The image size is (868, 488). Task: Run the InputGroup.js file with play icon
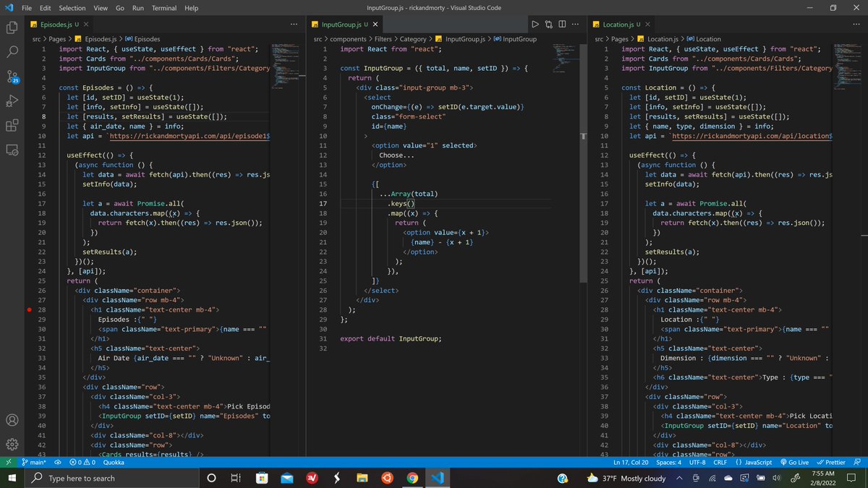click(535, 24)
